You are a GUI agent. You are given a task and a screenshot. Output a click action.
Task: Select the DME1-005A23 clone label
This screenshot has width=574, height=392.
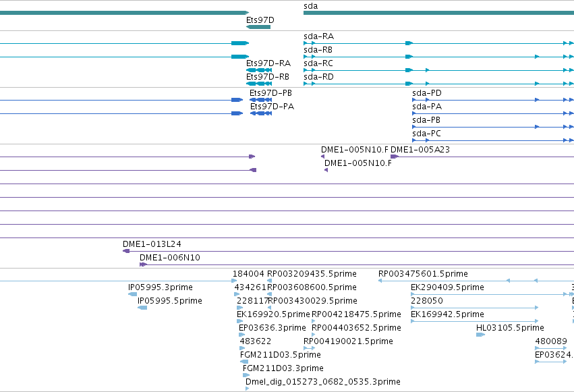(420, 150)
